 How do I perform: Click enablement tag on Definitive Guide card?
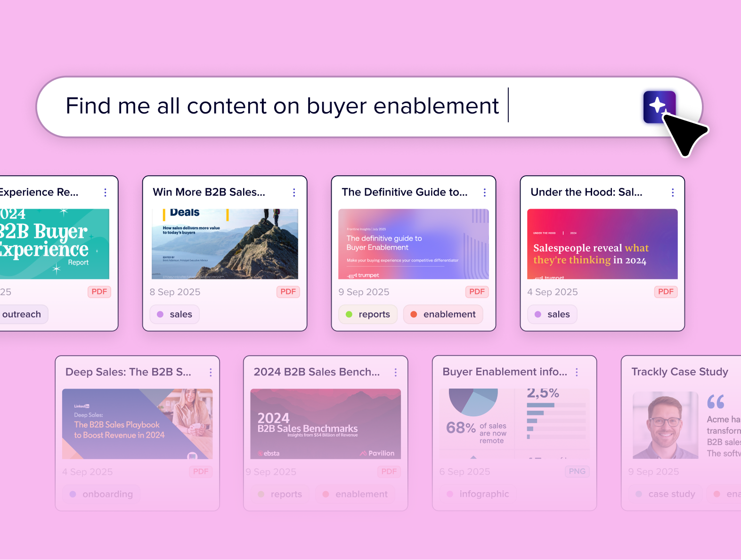[x=443, y=314]
